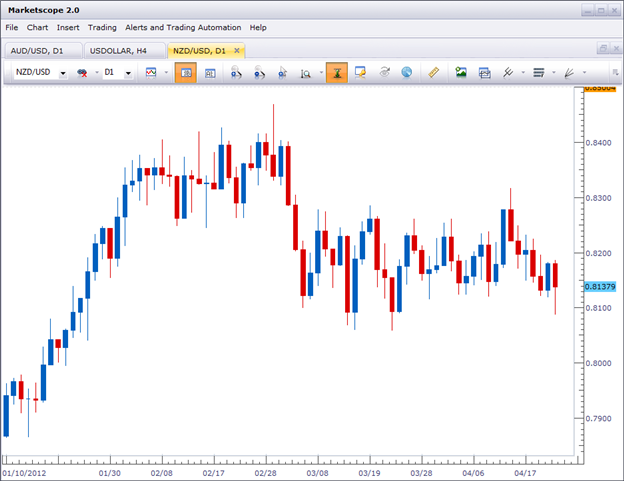Expand the horizontal lines tool dropdown arrow

click(x=554, y=73)
